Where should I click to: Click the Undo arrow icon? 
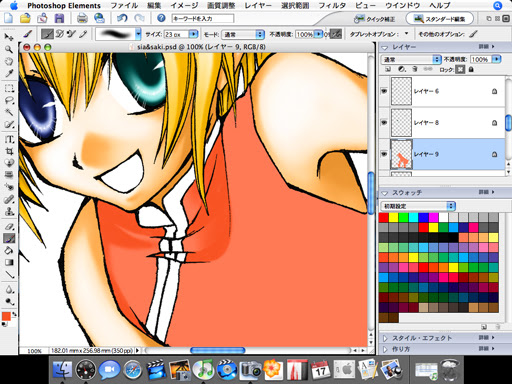pyautogui.click(x=122, y=18)
